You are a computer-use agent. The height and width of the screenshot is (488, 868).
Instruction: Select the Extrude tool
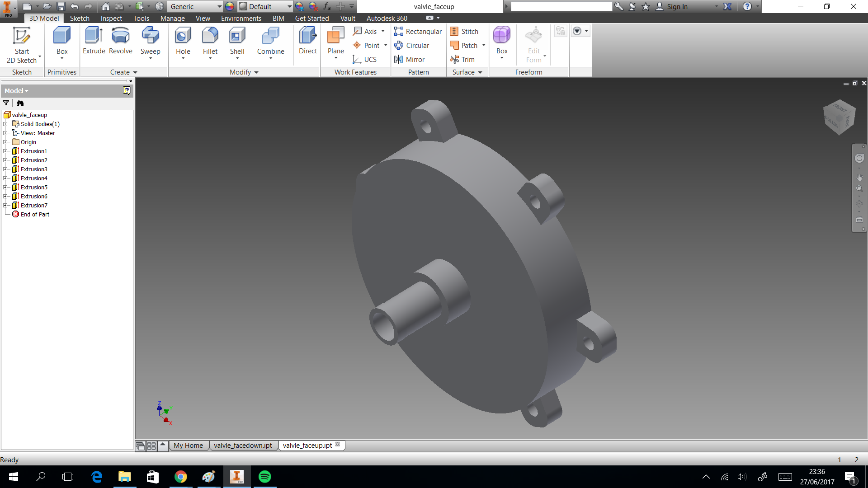94,41
